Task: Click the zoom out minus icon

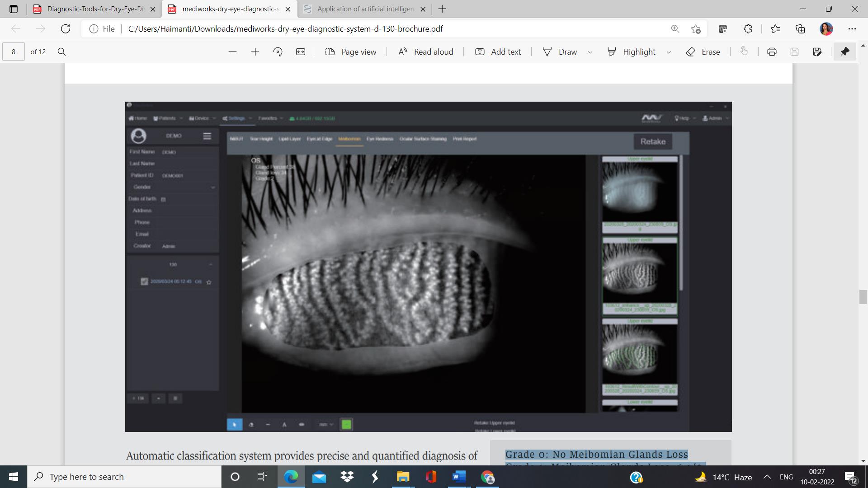Action: (232, 52)
